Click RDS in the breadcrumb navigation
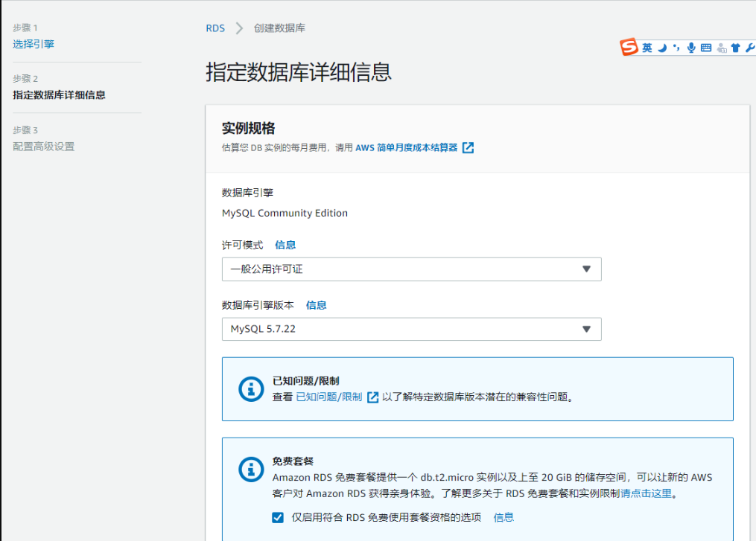The height and width of the screenshot is (541, 756). click(215, 28)
